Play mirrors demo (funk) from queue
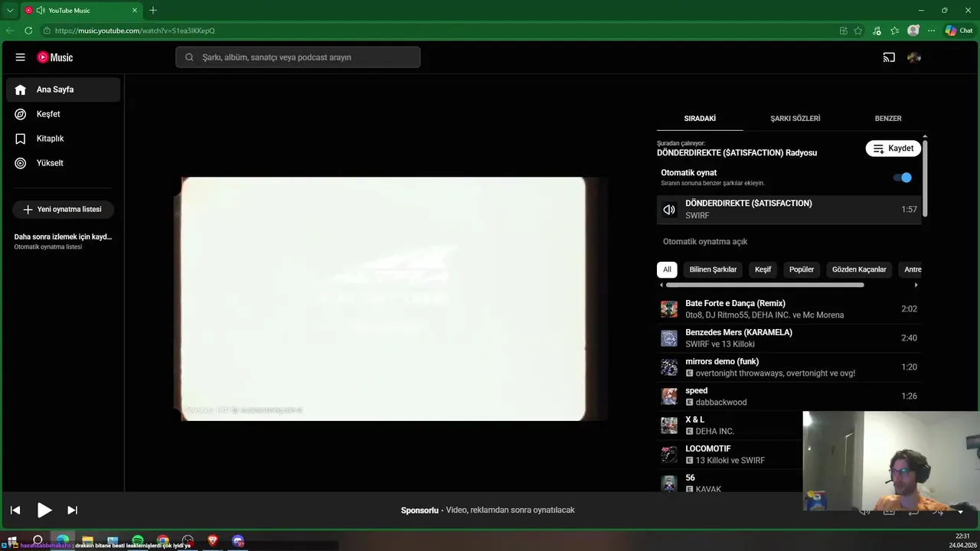980x551 pixels. pos(789,367)
